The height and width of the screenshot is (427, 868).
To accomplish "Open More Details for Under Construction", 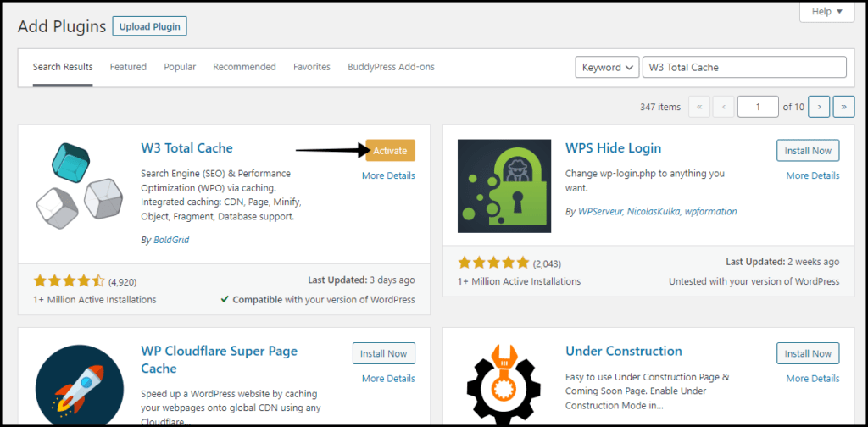I will coord(813,379).
